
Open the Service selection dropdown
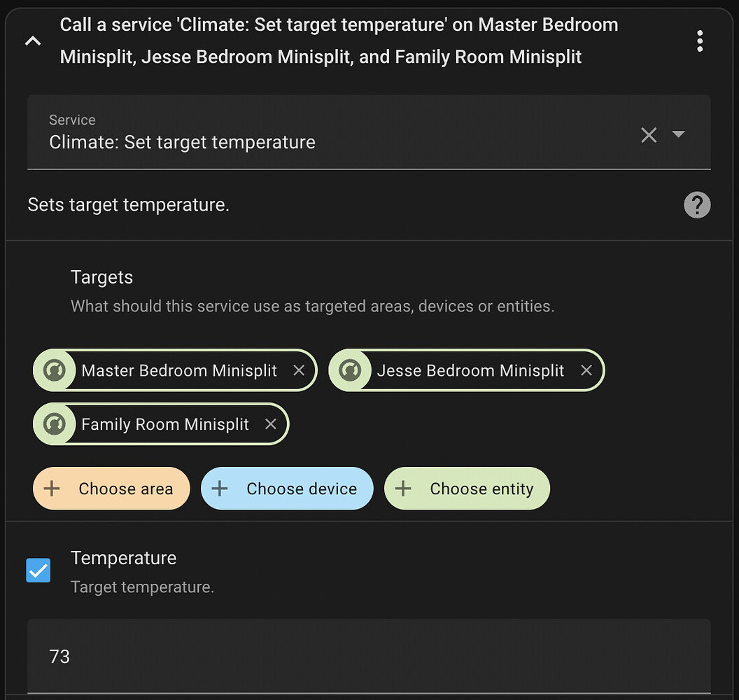pos(678,135)
